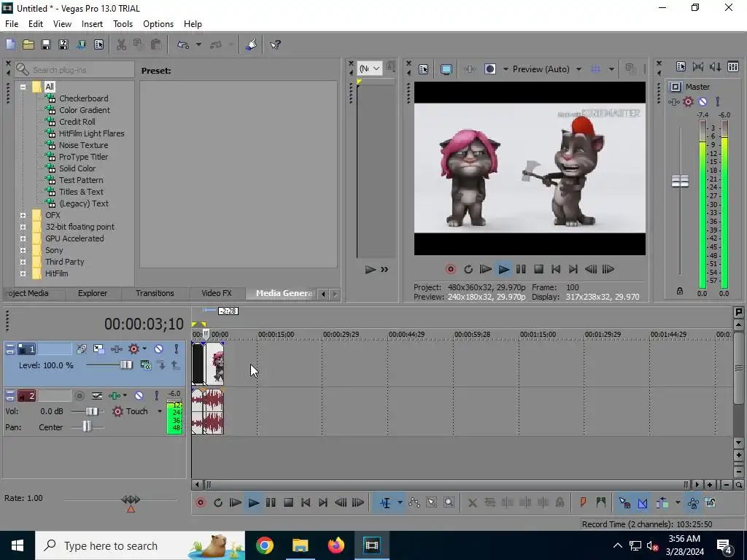Click the preview overlays grid icon
This screenshot has height=560, width=747.
(x=595, y=69)
